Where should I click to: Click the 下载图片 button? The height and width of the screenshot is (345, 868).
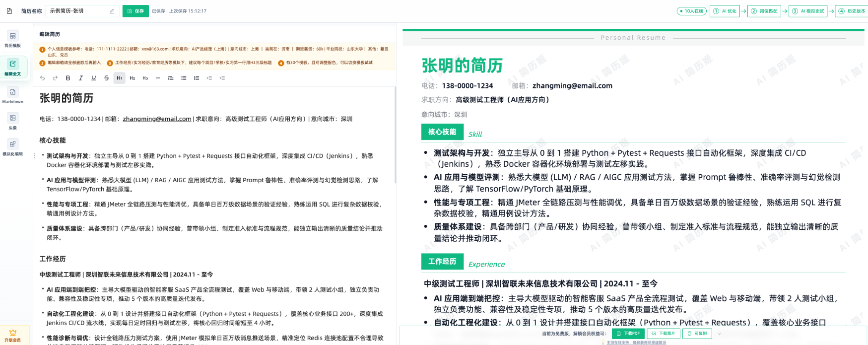(x=664, y=334)
